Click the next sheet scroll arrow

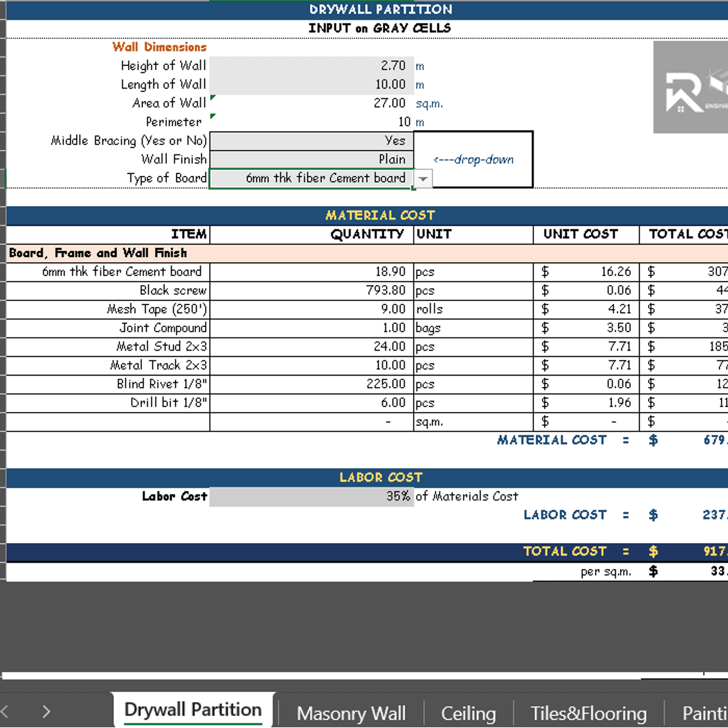point(47,712)
